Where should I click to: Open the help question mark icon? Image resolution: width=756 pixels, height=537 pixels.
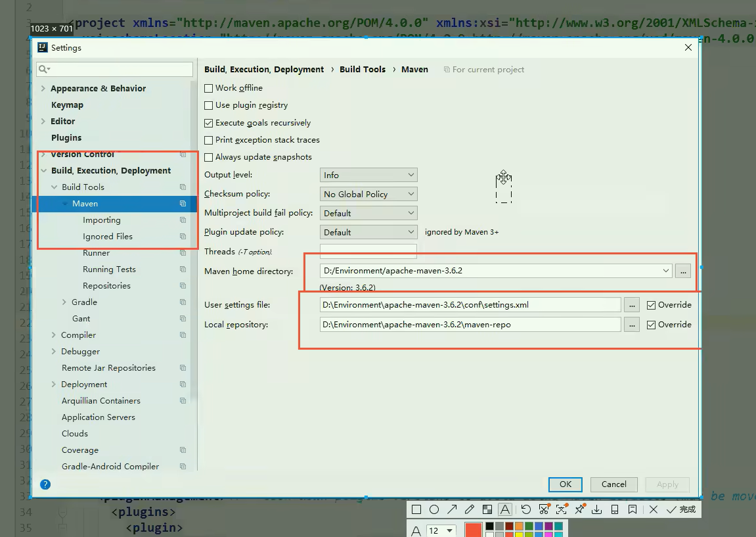[45, 484]
